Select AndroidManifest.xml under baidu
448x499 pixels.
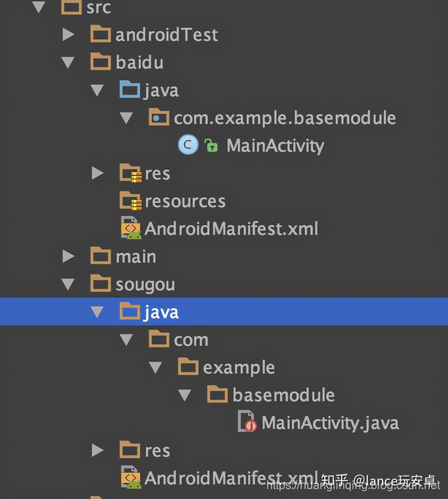pos(231,228)
